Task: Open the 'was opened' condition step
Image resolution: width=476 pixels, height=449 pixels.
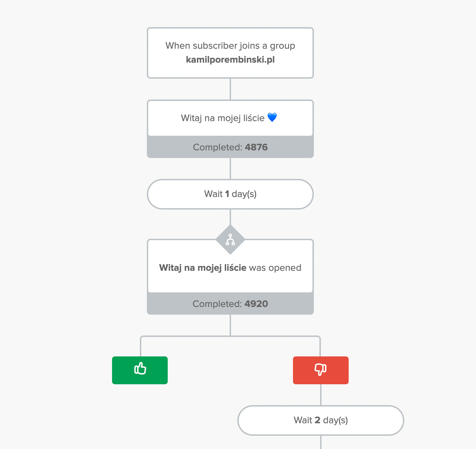Action: coord(230,267)
